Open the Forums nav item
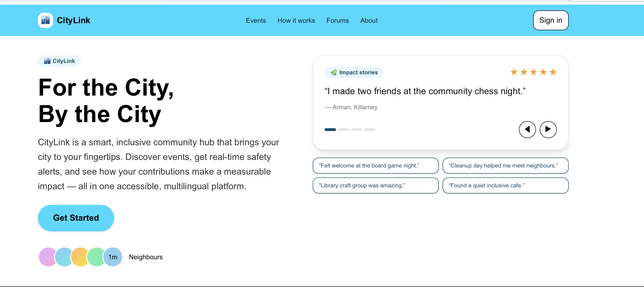Image resolution: width=644 pixels, height=290 pixels. (x=337, y=21)
